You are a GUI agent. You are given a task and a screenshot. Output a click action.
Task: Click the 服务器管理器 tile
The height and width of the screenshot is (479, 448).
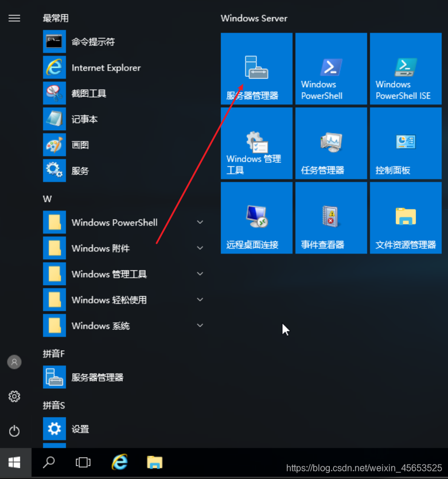(x=256, y=69)
